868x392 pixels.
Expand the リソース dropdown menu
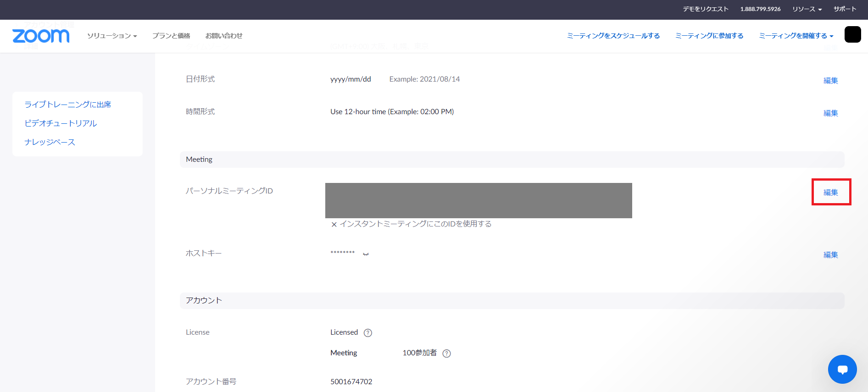coord(807,9)
